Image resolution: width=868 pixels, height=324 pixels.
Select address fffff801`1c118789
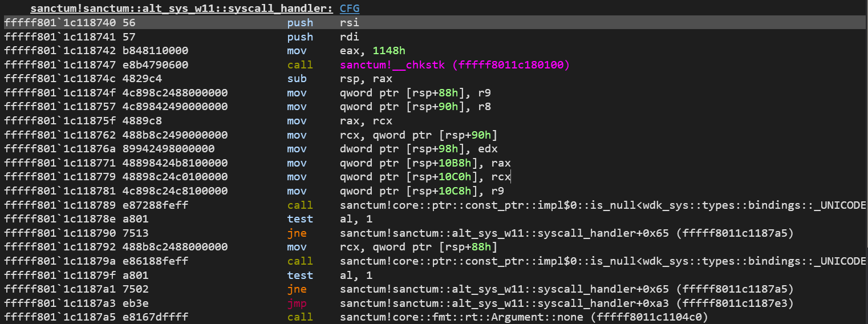point(60,205)
